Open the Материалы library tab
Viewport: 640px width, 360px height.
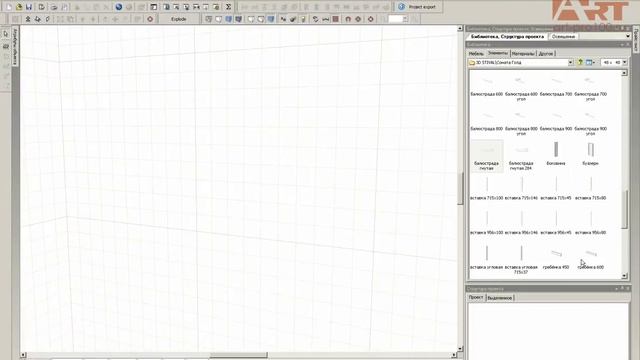[x=523, y=53]
